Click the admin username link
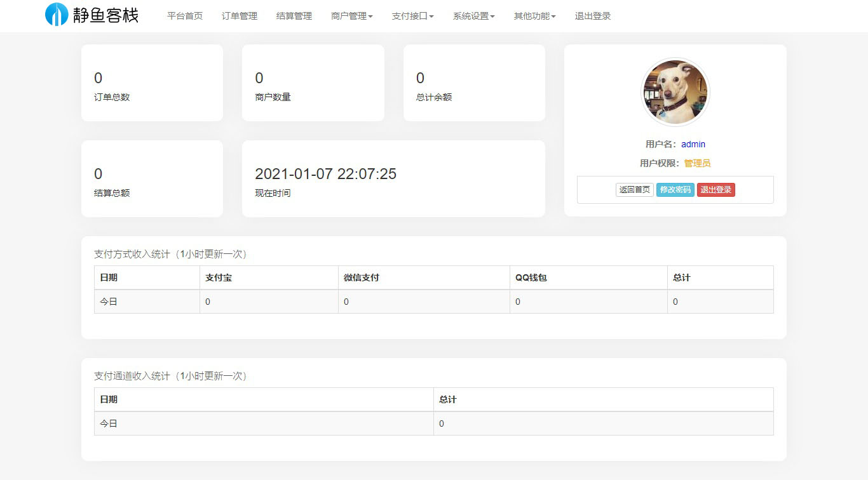 693,144
